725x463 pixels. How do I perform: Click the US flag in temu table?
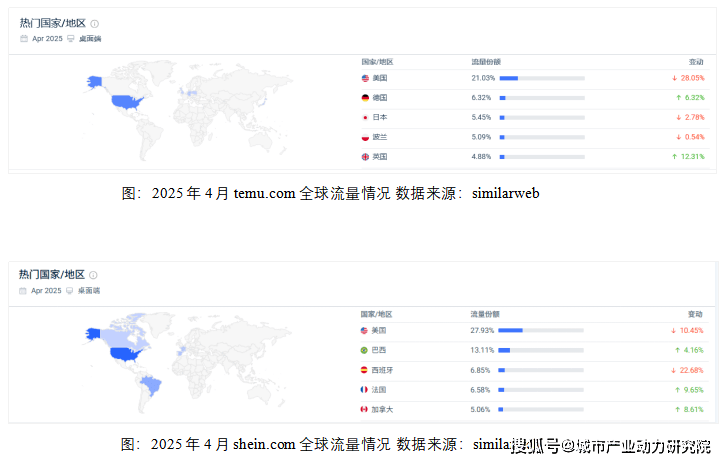point(365,78)
